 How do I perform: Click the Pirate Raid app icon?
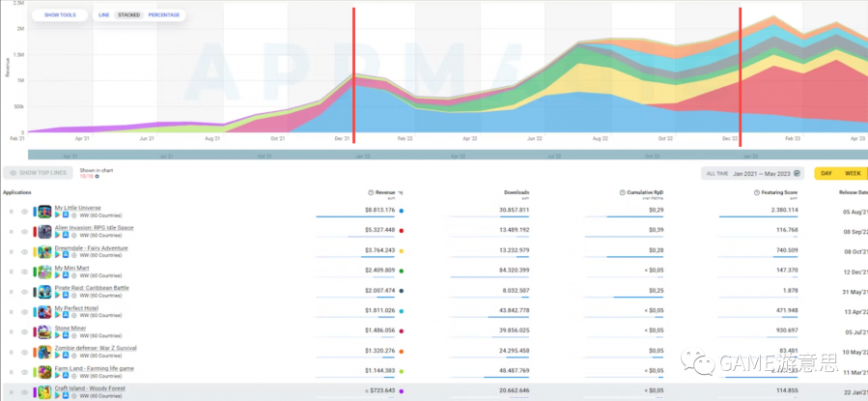[x=44, y=290]
